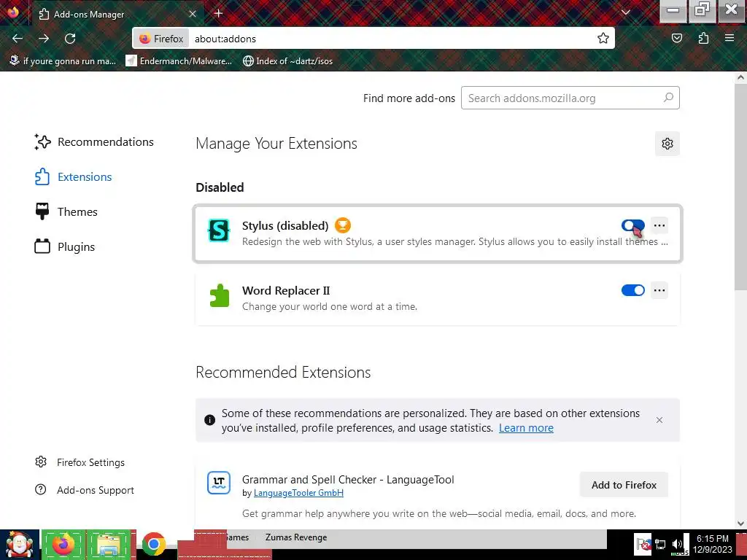Image resolution: width=747 pixels, height=560 pixels.
Task: Select the Add-ons Manager tab
Action: point(118,14)
